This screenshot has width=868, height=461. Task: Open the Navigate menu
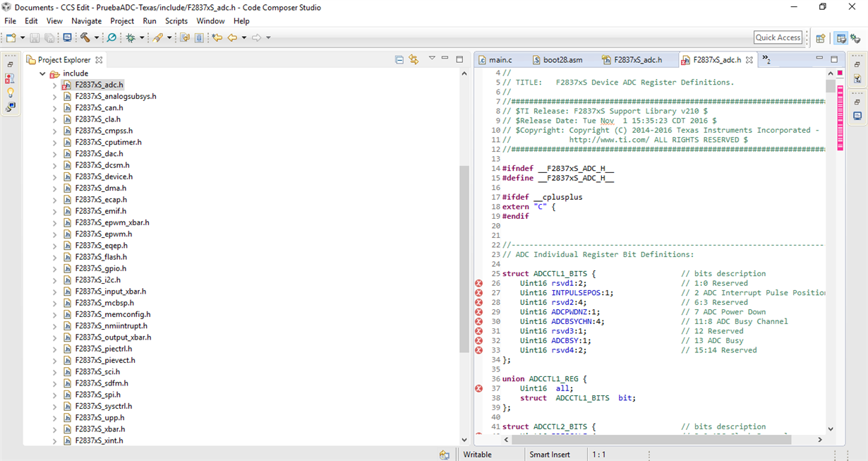click(x=86, y=21)
